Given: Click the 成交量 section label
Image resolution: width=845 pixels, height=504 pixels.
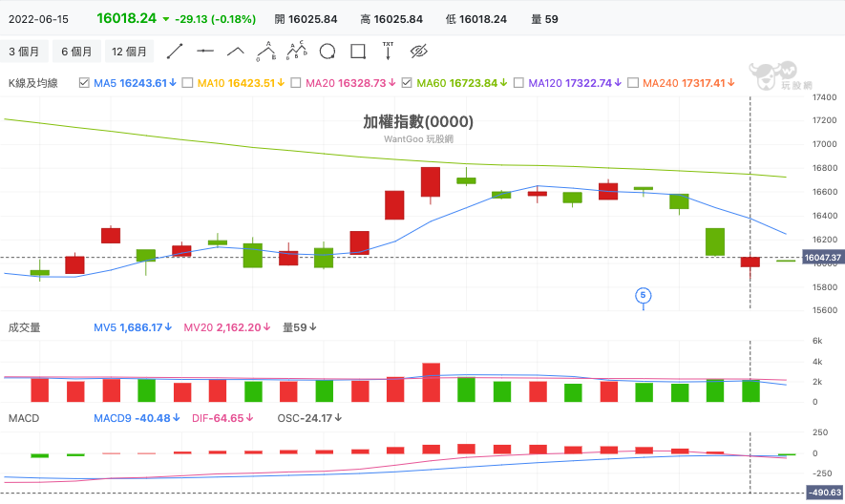Looking at the screenshot, I should pyautogui.click(x=24, y=327).
